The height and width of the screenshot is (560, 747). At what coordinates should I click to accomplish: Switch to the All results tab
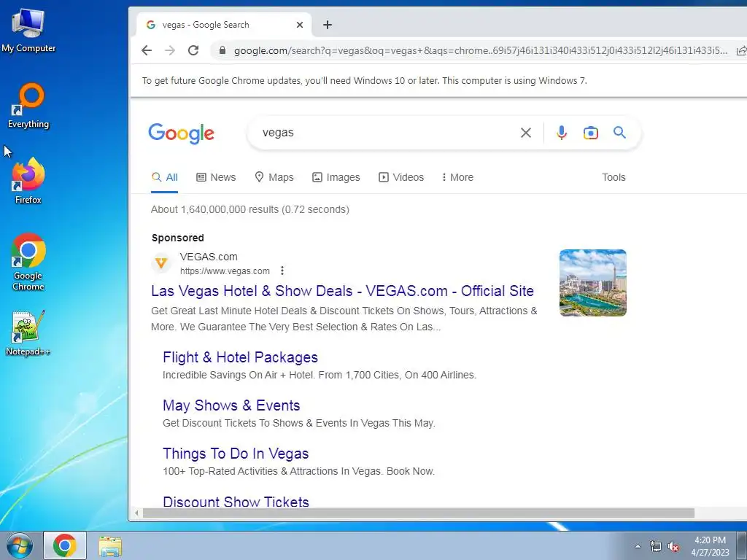[x=164, y=177]
